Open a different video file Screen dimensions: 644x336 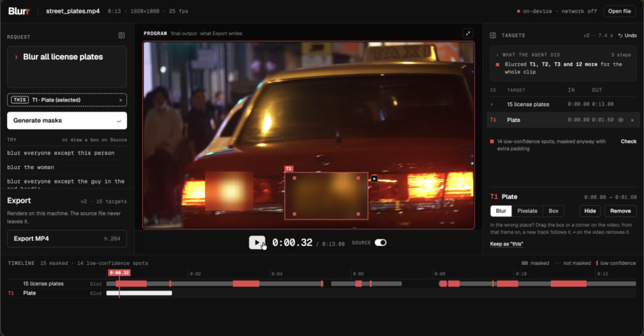pos(619,11)
